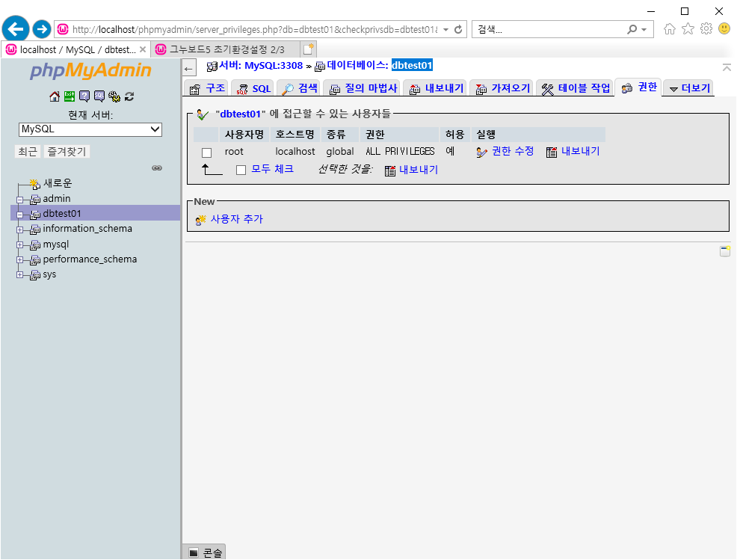The height and width of the screenshot is (560, 737).
Task: Open the 테이블 작업 tab
Action: coord(576,88)
